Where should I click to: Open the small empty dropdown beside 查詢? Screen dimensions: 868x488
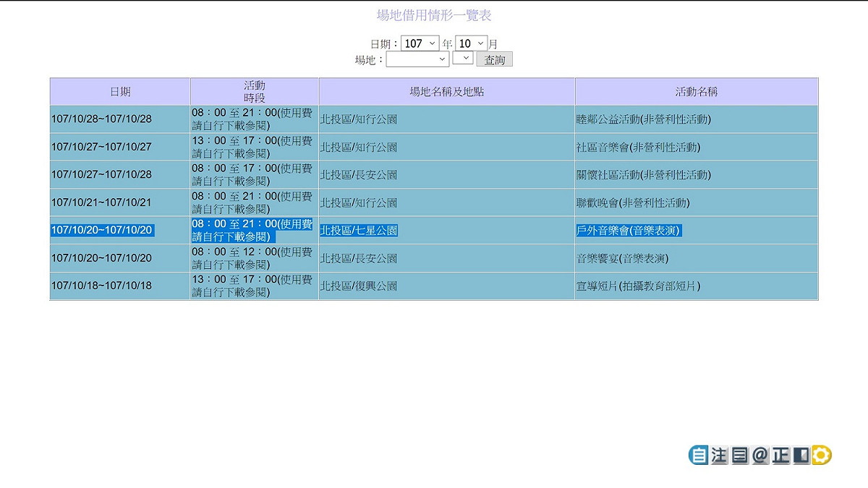point(463,57)
